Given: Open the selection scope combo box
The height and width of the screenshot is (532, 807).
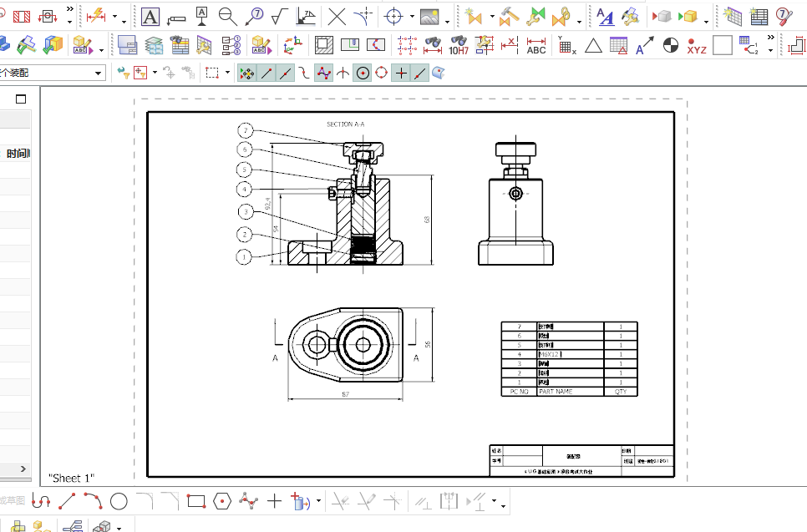Looking at the screenshot, I should [x=52, y=73].
